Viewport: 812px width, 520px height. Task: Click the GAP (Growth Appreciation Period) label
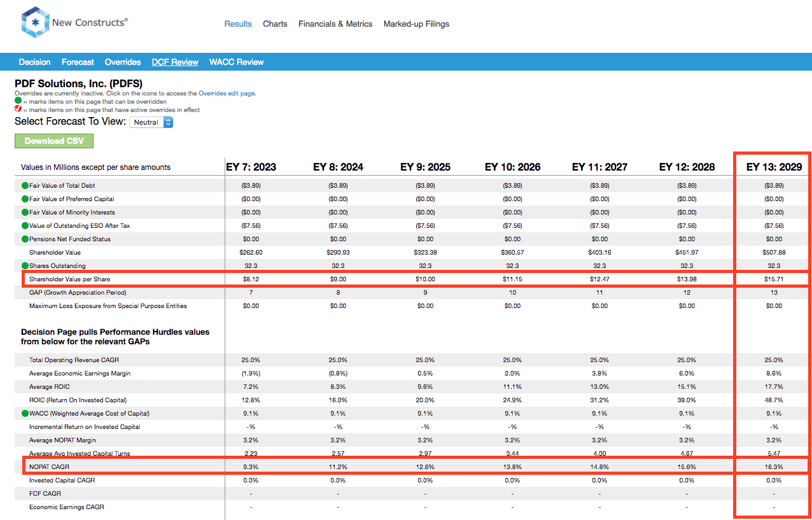click(x=78, y=293)
